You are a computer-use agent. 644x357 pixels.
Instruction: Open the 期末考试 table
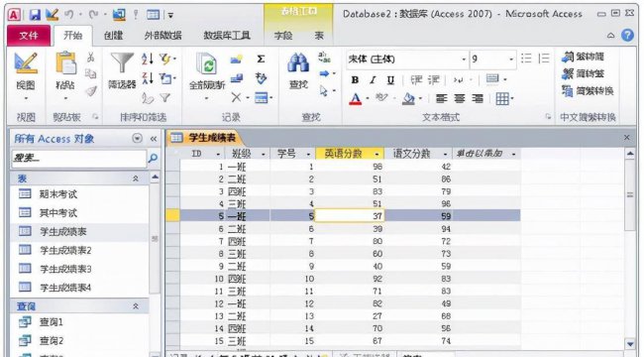[57, 194]
